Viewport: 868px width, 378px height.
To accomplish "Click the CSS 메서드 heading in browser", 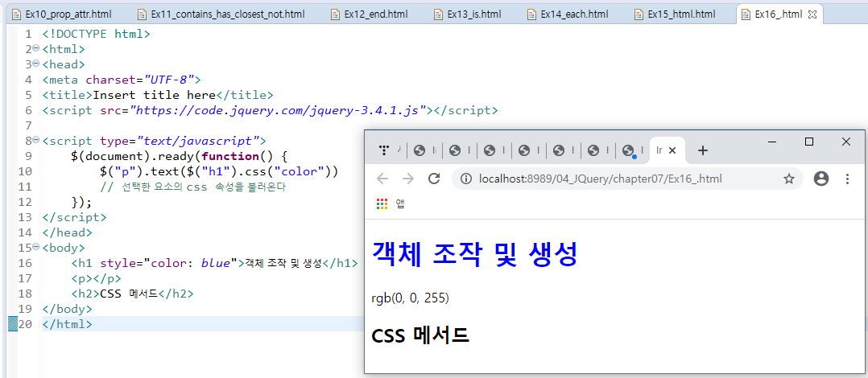I will point(420,335).
